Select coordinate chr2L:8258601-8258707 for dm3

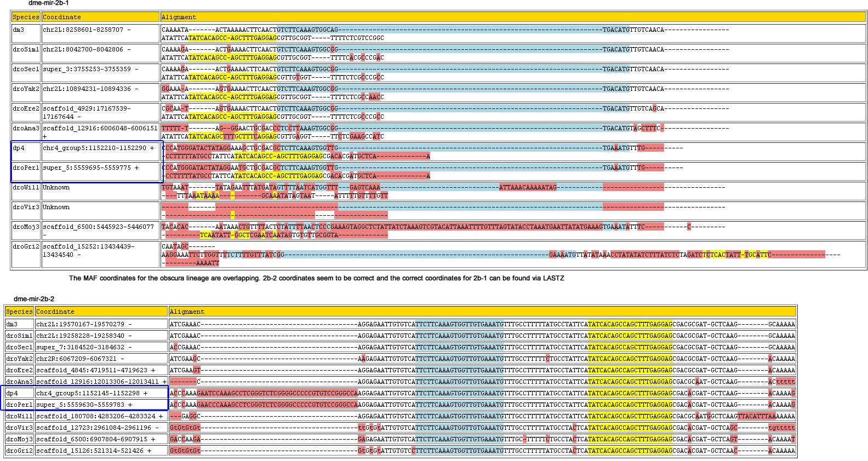[x=87, y=30]
